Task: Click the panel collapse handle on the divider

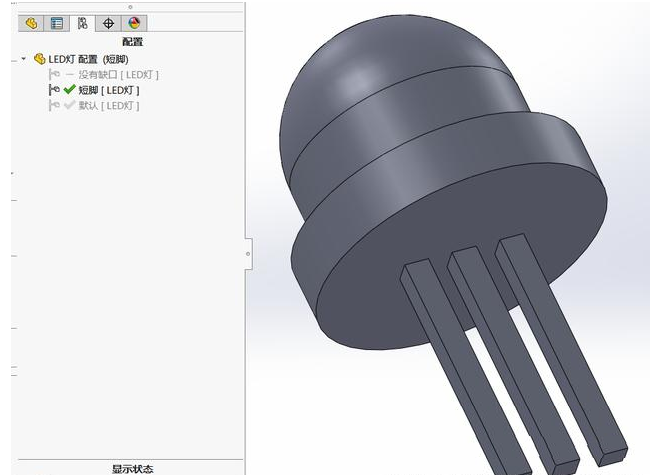Action: 248,254
